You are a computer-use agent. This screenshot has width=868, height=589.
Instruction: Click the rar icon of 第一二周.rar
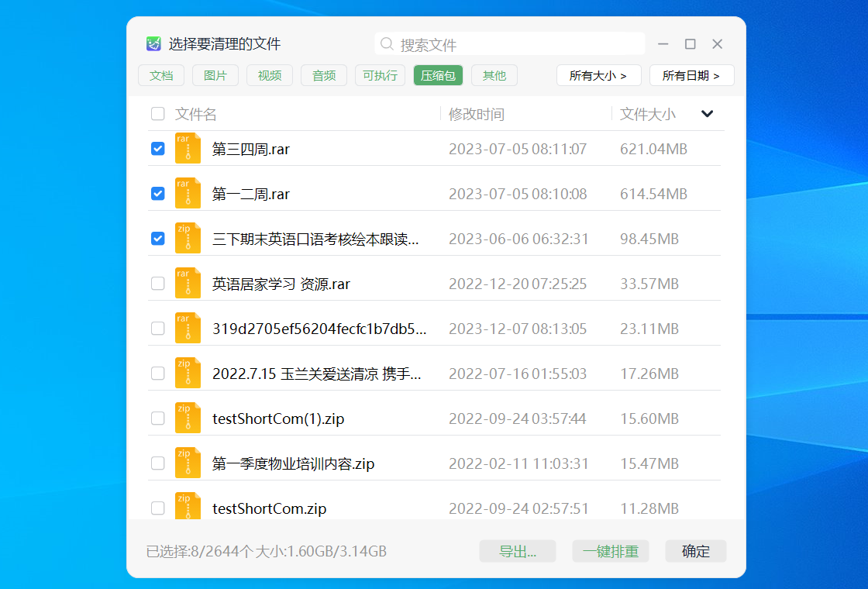188,194
